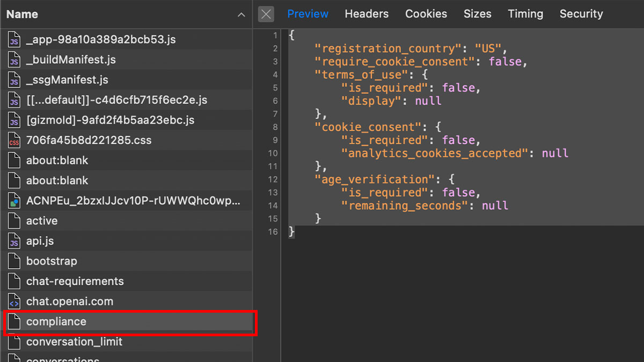Click the JS icon next to _buildManifest.js
Viewport: 644px width, 362px height.
click(x=14, y=60)
